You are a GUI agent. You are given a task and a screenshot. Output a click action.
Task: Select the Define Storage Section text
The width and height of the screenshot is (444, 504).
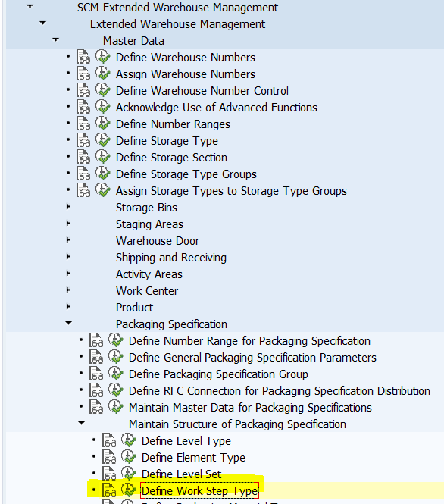[x=171, y=158]
